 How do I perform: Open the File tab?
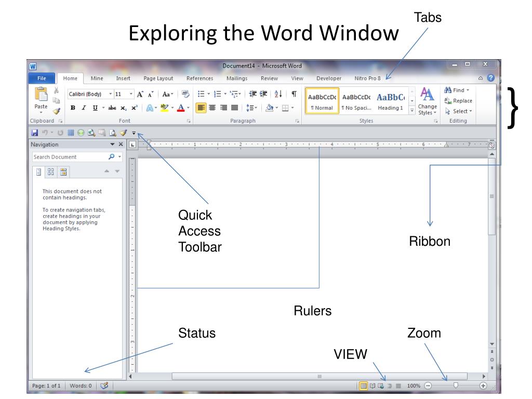tap(42, 78)
